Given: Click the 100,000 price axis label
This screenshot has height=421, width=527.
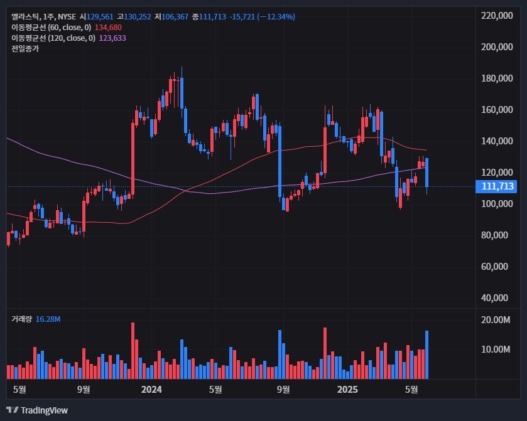Looking at the screenshot, I should click(497, 204).
